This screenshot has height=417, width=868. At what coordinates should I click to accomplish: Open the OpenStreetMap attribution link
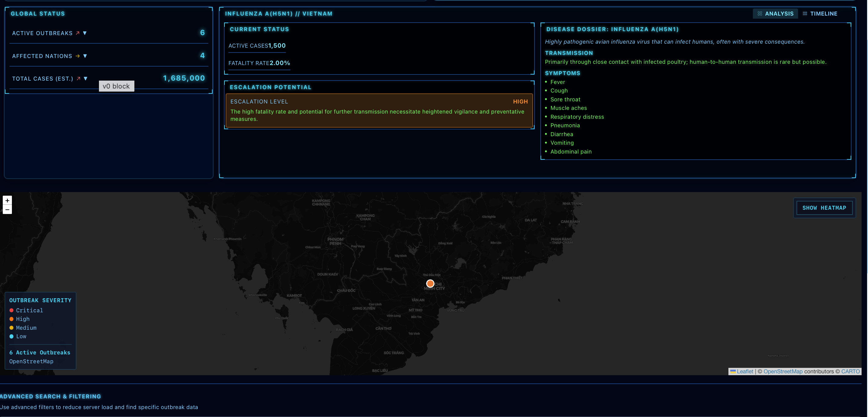(x=783, y=372)
